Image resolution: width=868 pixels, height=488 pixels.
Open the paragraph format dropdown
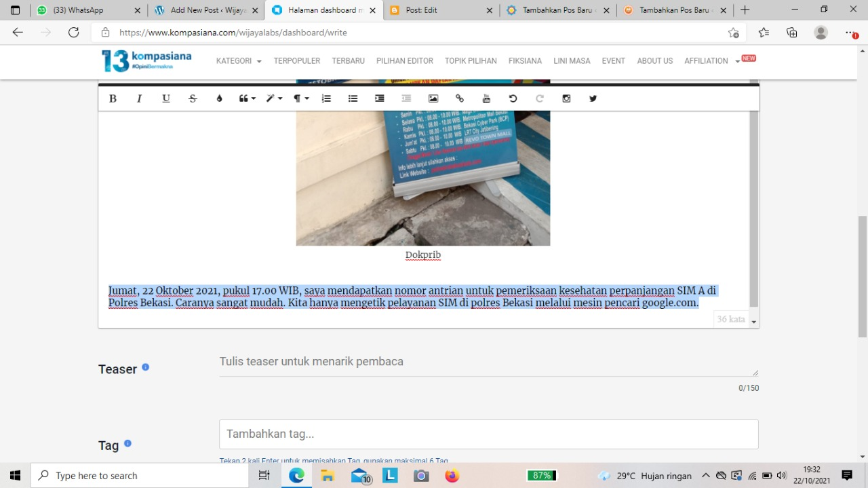(301, 98)
